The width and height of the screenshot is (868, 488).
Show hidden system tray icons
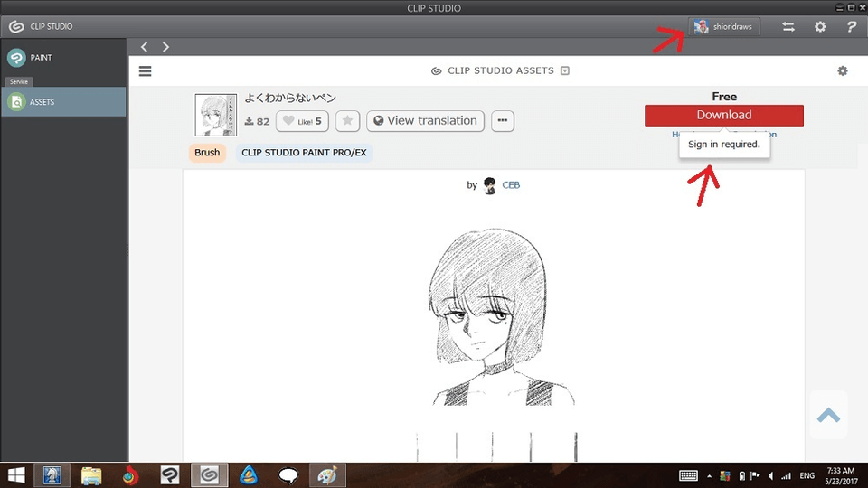tap(709, 476)
